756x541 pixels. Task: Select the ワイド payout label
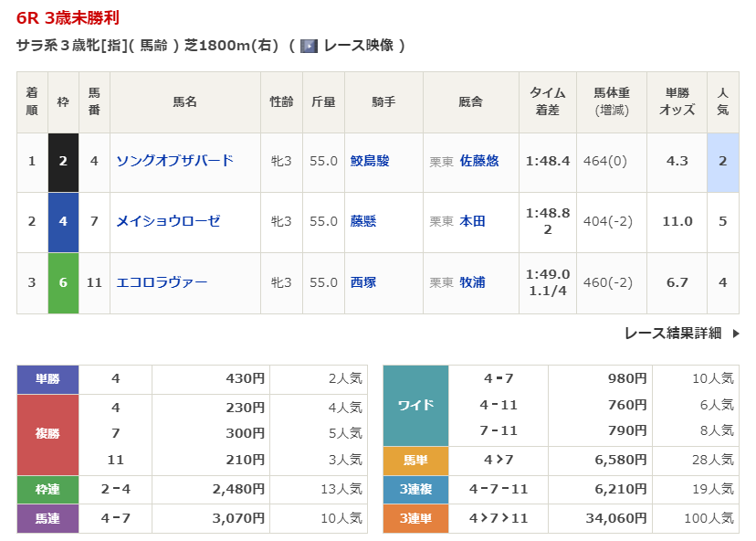click(415, 405)
